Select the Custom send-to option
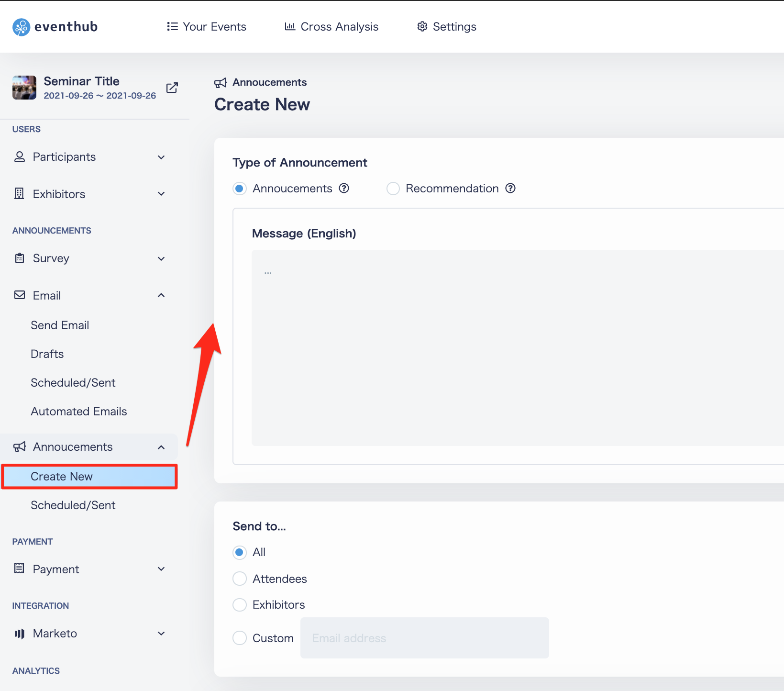 point(240,638)
